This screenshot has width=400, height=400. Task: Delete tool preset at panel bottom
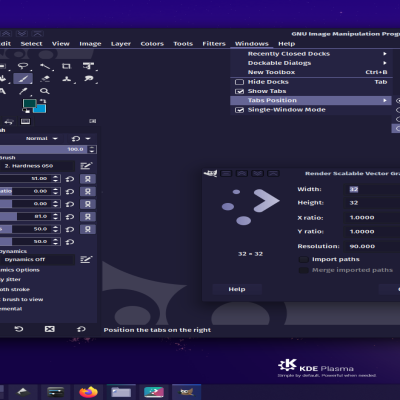[50, 329]
